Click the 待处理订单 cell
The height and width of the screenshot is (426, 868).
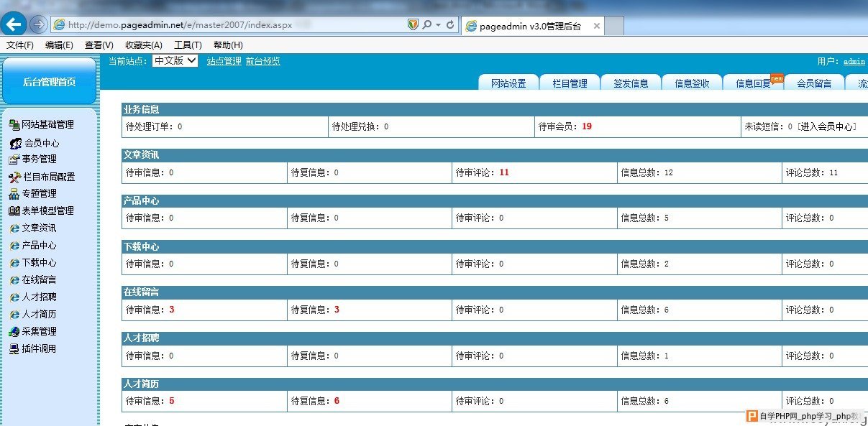[225, 126]
